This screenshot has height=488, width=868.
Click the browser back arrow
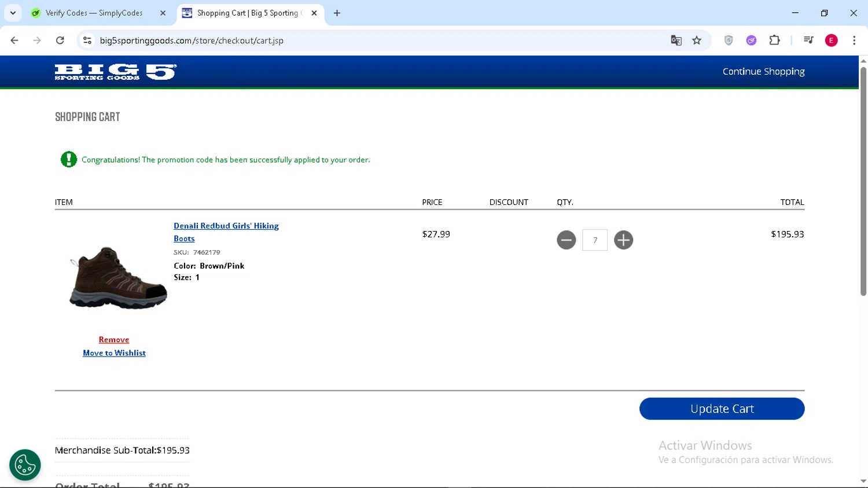(14, 41)
